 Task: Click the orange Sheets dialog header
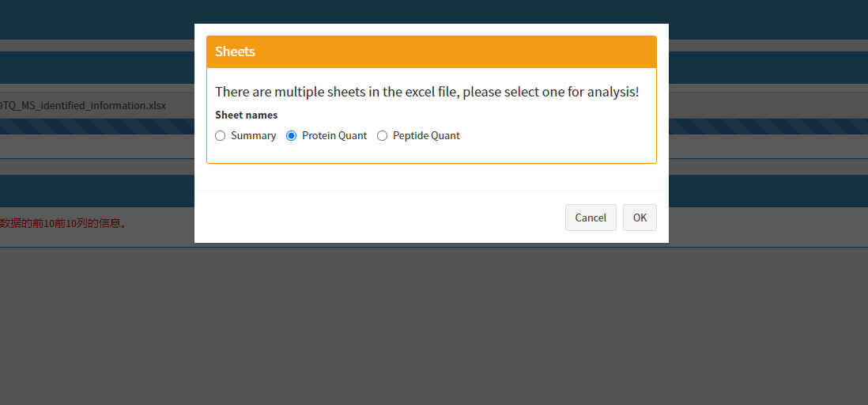click(x=431, y=51)
